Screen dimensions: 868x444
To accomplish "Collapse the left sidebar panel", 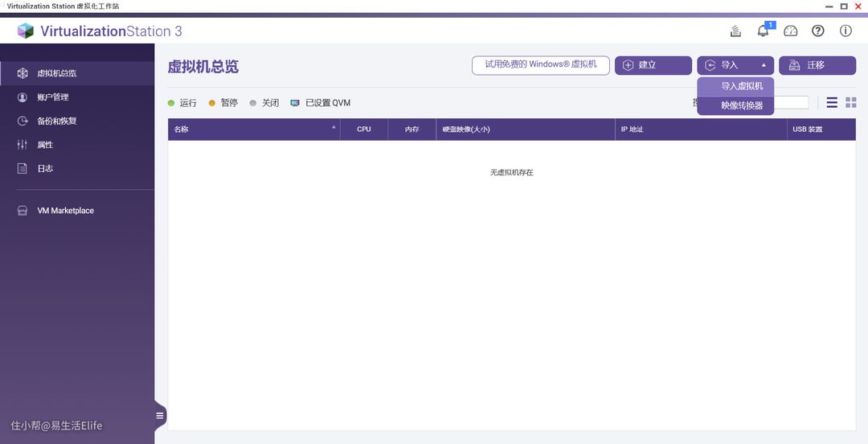I will point(160,416).
